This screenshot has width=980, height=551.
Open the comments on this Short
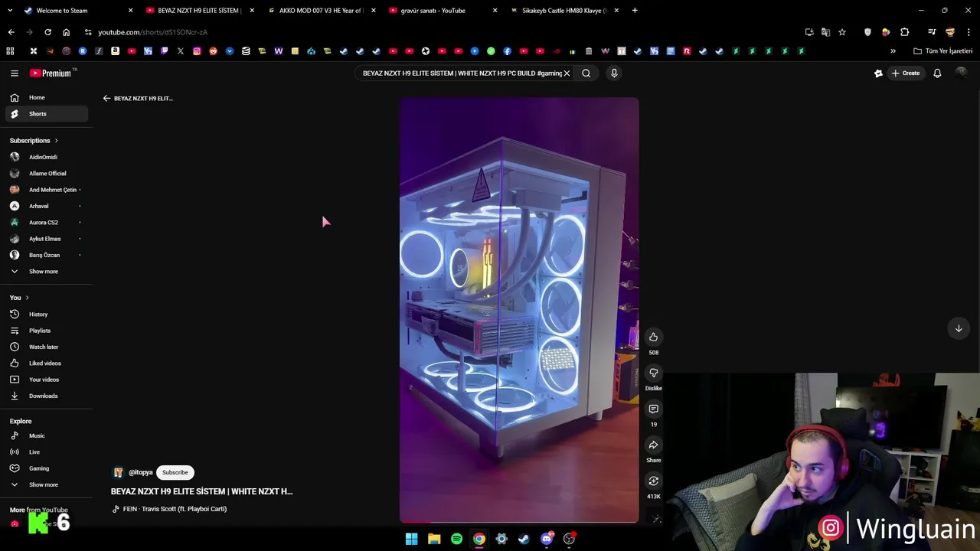point(653,409)
